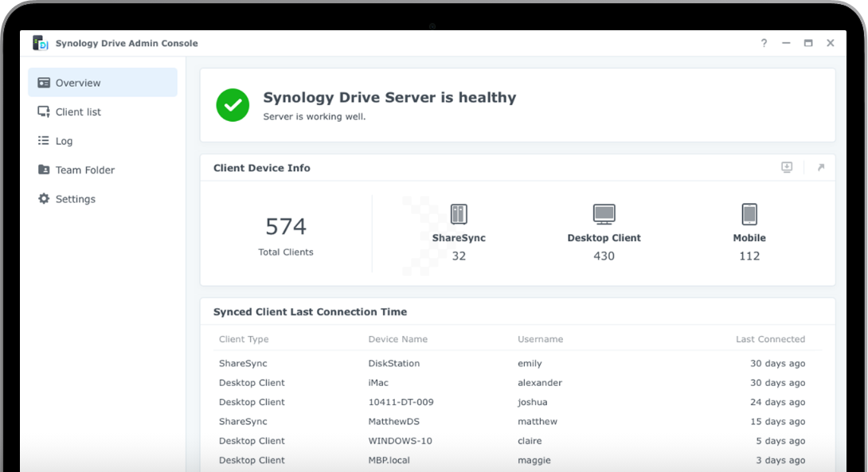The image size is (868, 472).
Task: Click the Mobile phone device icon
Action: 749,214
